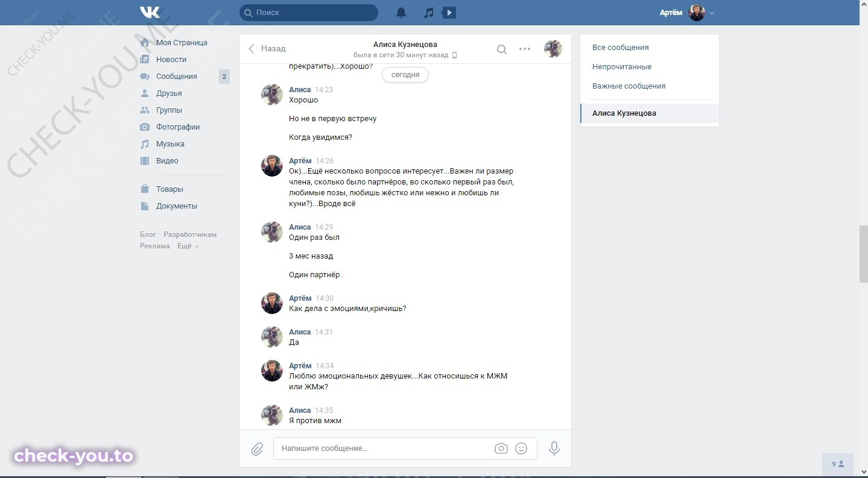Click sender name Артём at 14:30
The height and width of the screenshot is (478, 868).
click(300, 298)
